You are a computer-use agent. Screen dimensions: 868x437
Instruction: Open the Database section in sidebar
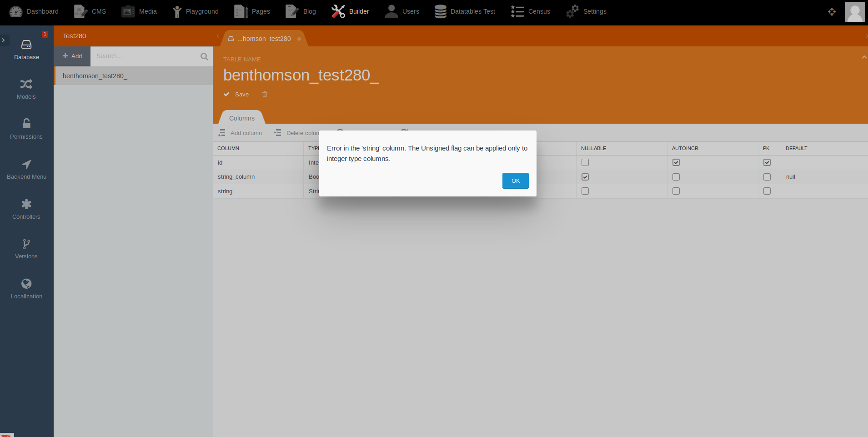[26, 50]
